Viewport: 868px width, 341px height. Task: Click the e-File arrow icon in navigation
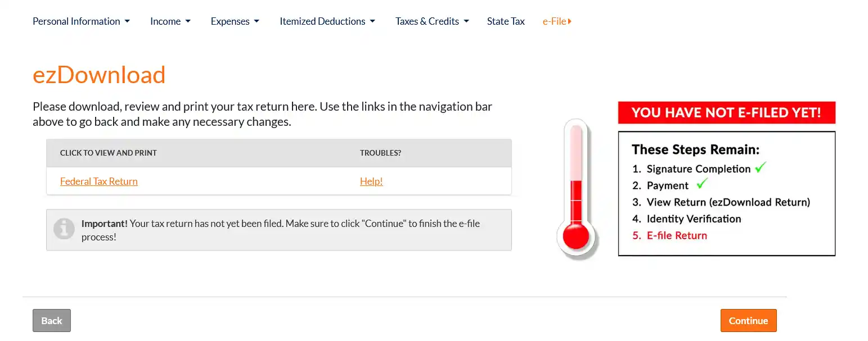click(x=570, y=21)
